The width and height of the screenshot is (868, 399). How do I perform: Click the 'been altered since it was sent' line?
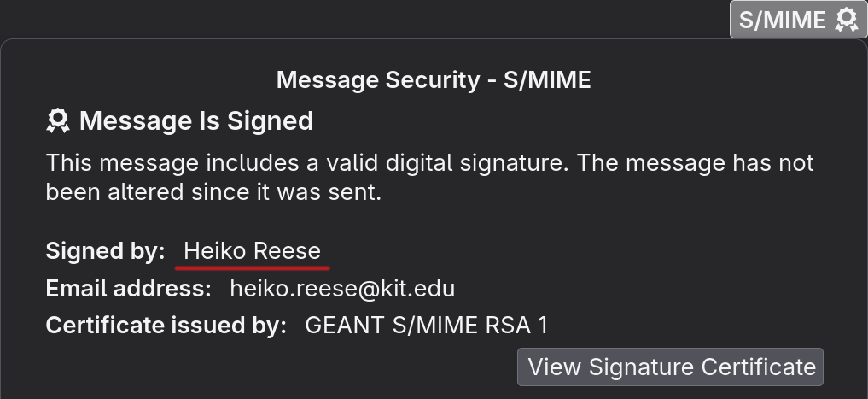[x=213, y=191]
